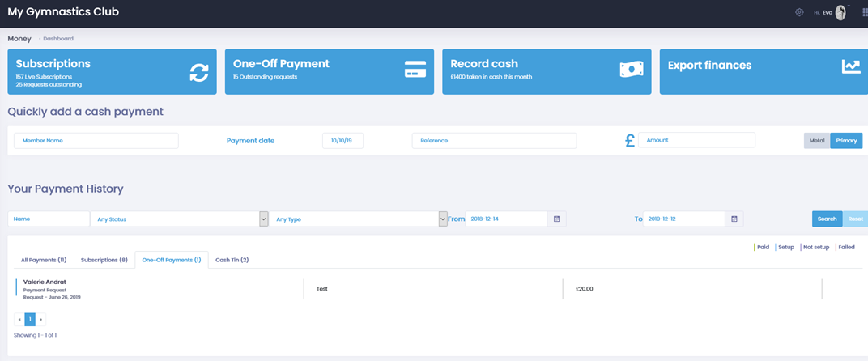Select the Primary toggle option
Image resolution: width=868 pixels, height=361 pixels.
pyautogui.click(x=846, y=141)
